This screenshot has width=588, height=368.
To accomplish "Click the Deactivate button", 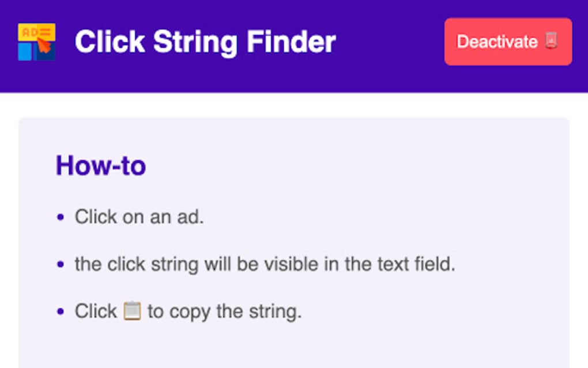I will tap(508, 41).
